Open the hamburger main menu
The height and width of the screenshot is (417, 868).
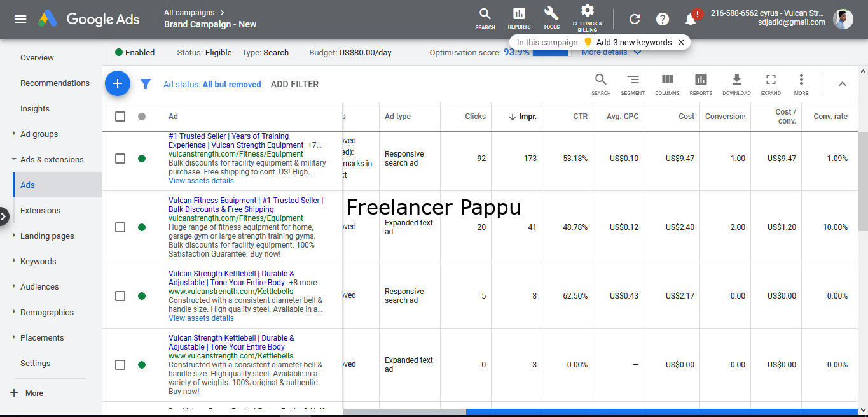[x=20, y=19]
